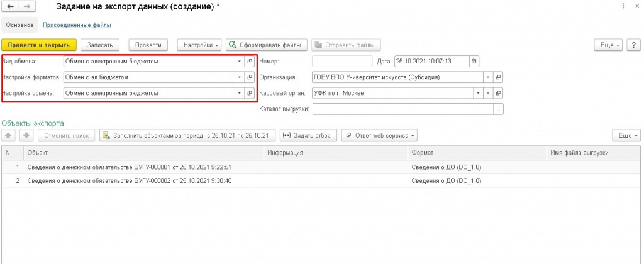This screenshot has height=264, width=644.
Task: Sort by Объект column header
Action: point(143,153)
